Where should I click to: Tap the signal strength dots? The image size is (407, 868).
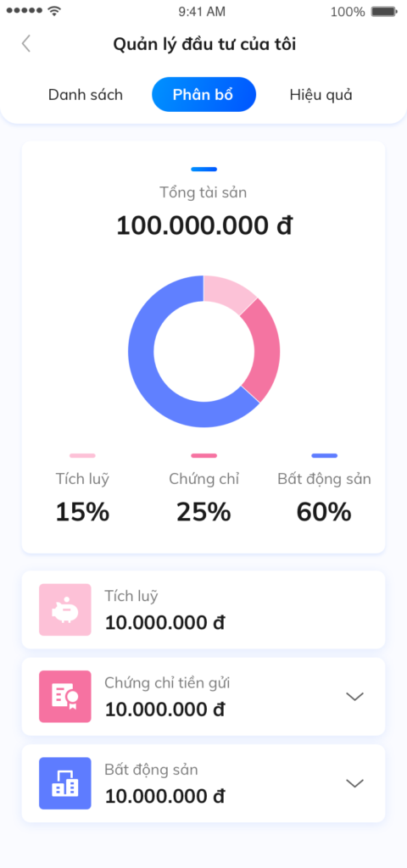[25, 11]
